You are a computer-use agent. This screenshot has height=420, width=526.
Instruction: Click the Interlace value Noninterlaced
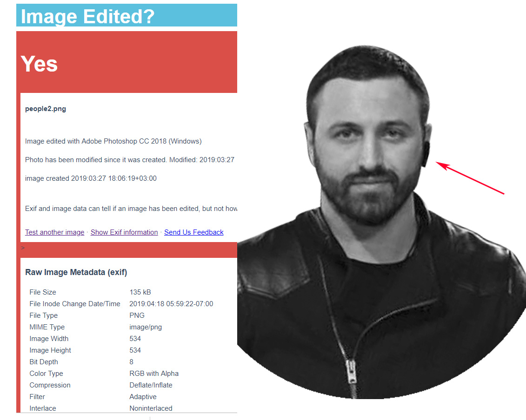coord(151,408)
